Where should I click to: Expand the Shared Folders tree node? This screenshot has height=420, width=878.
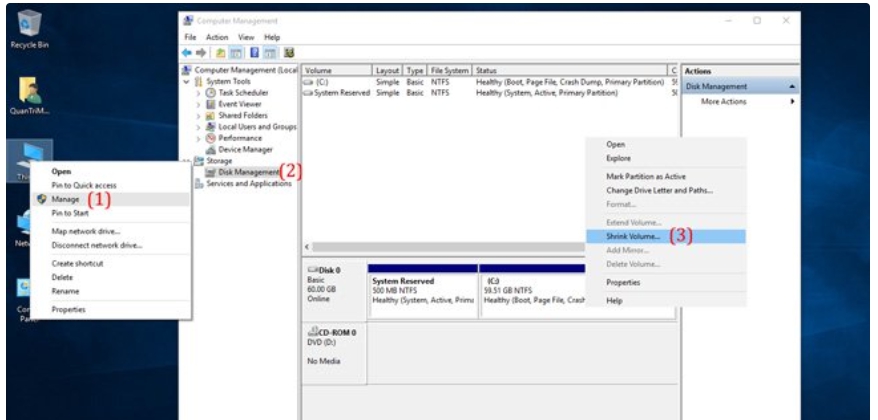[x=198, y=115]
